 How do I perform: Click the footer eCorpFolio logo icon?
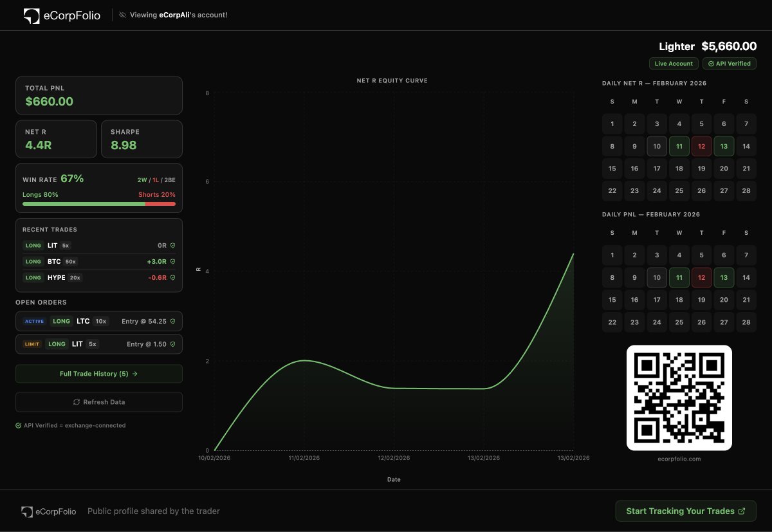click(x=27, y=511)
